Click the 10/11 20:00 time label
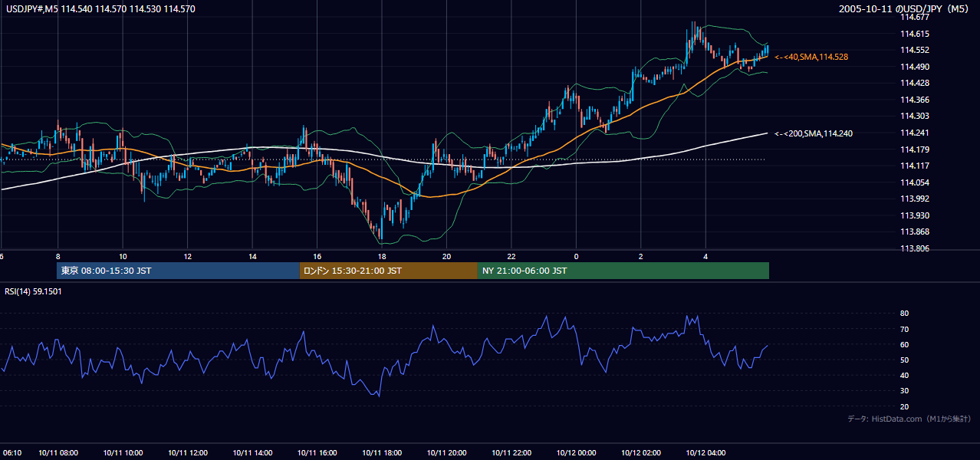 (447, 452)
